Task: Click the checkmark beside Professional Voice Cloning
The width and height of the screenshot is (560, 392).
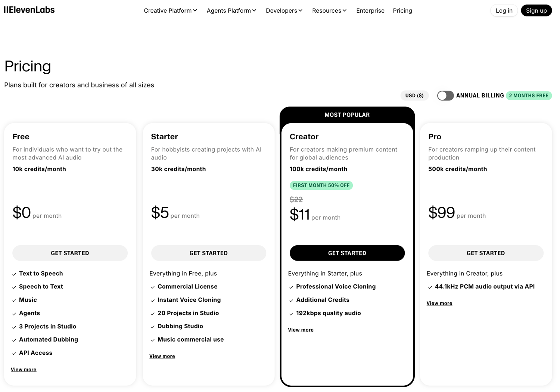Action: 291,287
